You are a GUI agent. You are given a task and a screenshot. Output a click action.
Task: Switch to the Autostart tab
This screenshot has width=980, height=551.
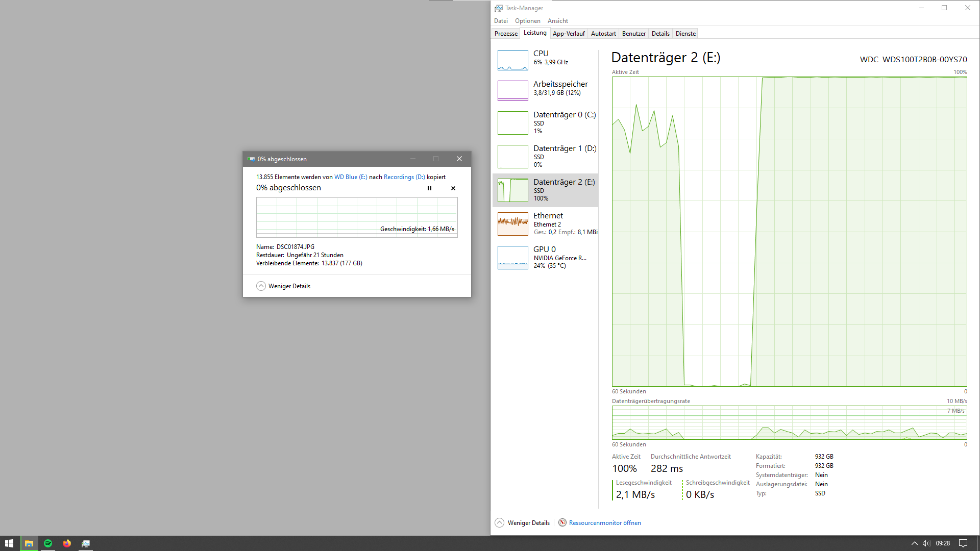(603, 34)
